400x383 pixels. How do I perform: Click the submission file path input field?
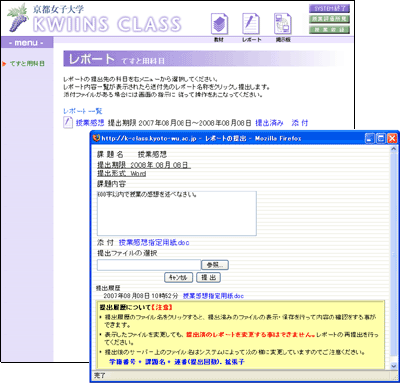coord(149,265)
